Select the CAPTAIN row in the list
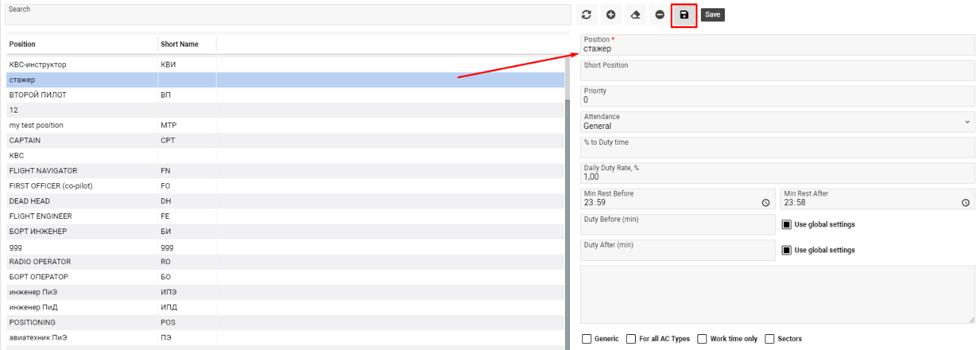The width and height of the screenshot is (980, 350). [x=25, y=141]
